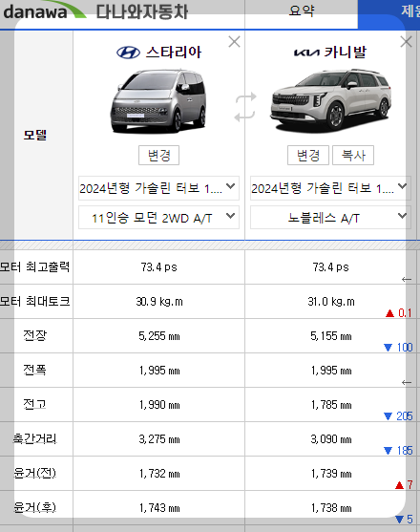The height and width of the screenshot is (532, 420).
Task: Click the 다나와자동차 title
Action: click(x=142, y=11)
